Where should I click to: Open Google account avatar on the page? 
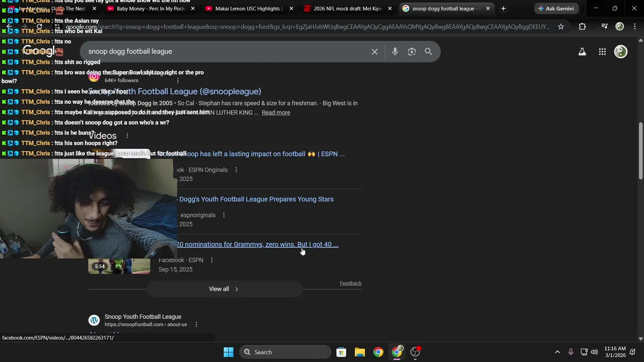(x=621, y=51)
